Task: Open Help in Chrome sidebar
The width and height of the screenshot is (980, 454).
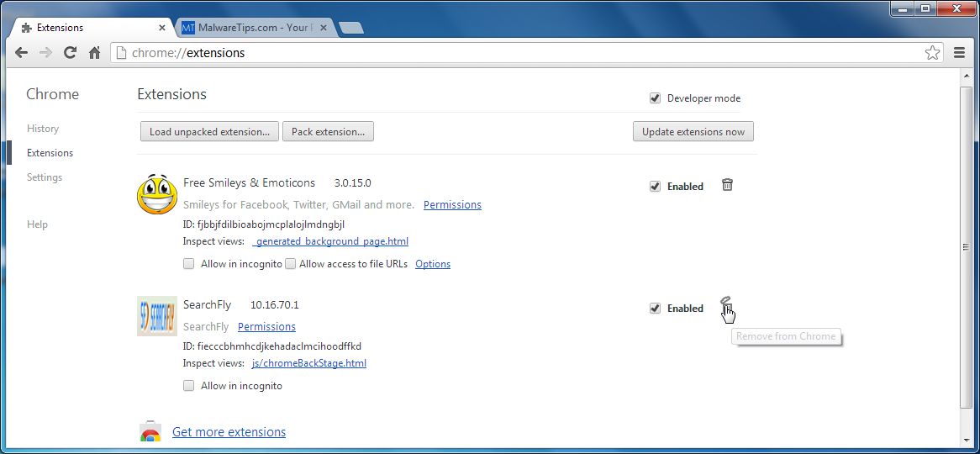Action: [37, 224]
